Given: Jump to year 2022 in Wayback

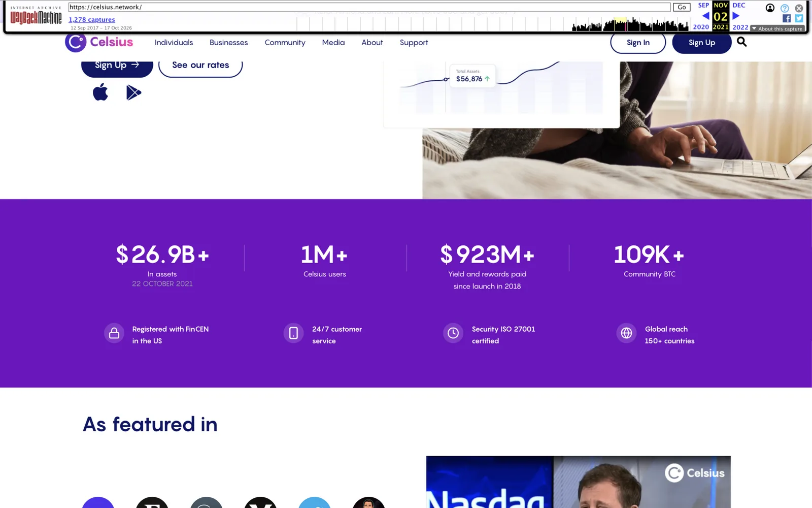Looking at the screenshot, I should click(x=740, y=27).
